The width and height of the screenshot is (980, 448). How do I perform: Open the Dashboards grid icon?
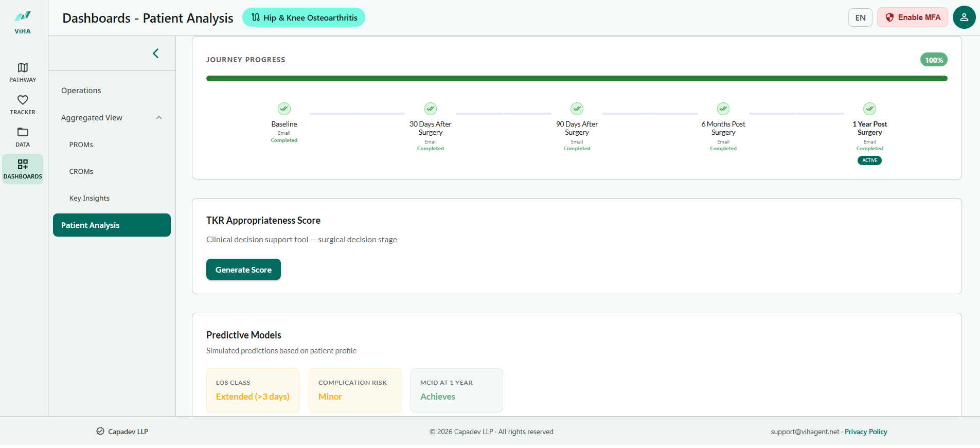23,164
